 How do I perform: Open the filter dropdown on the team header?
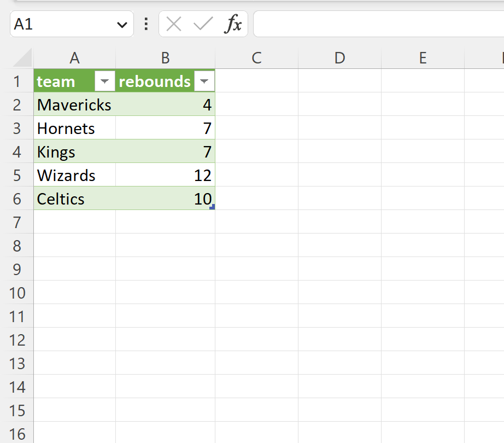[104, 81]
